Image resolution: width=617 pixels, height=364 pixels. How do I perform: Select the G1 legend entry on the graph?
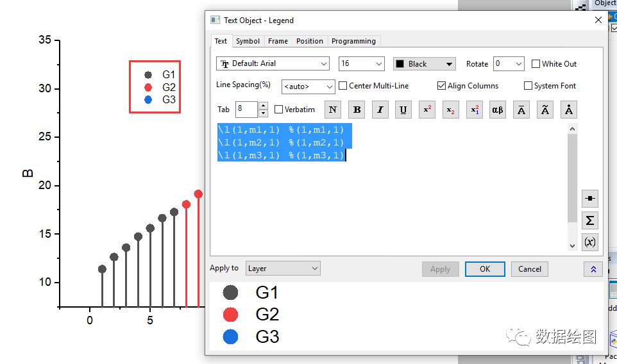pos(160,75)
